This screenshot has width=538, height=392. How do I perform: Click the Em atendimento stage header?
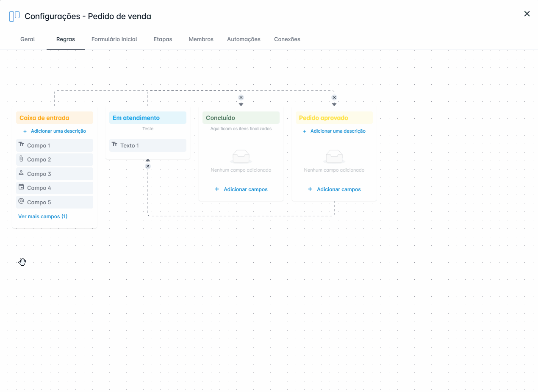click(x=148, y=118)
